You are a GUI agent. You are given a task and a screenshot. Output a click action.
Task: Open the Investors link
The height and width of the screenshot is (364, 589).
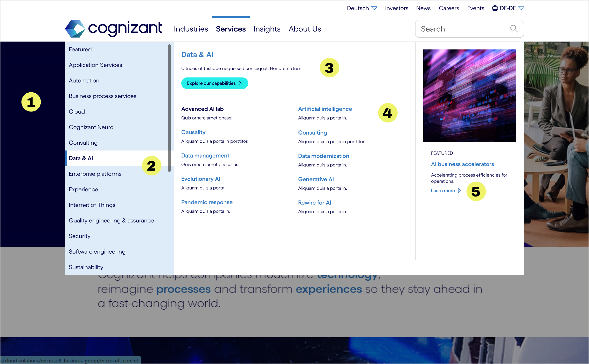click(x=396, y=8)
